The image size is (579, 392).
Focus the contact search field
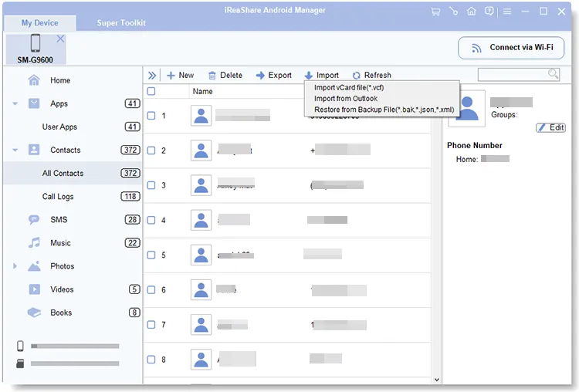coord(518,74)
